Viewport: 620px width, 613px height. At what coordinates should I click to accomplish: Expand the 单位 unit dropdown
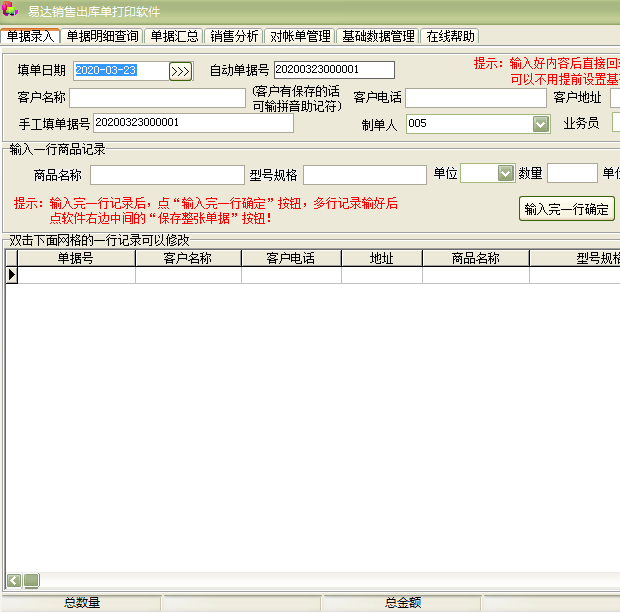point(505,174)
